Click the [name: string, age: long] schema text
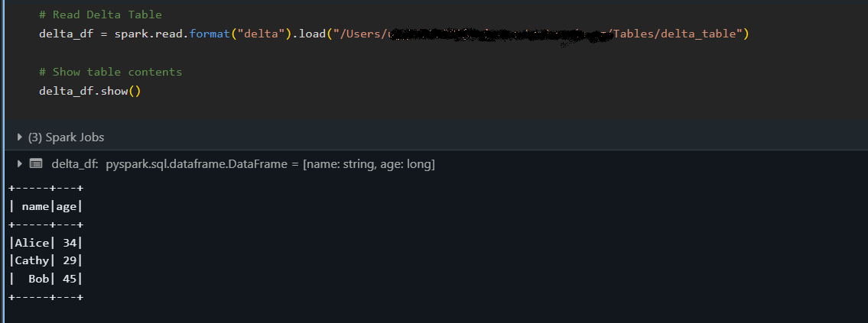Image resolution: width=868 pixels, height=323 pixels. click(x=369, y=164)
